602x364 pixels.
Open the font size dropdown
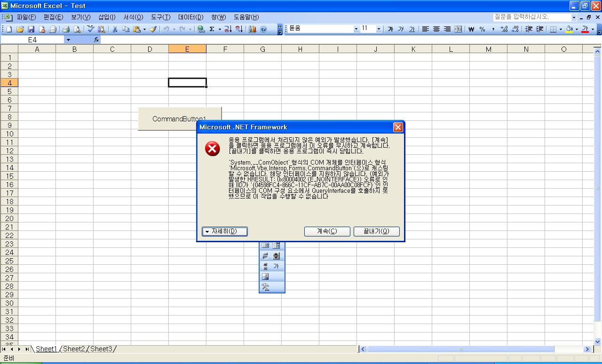379,29
